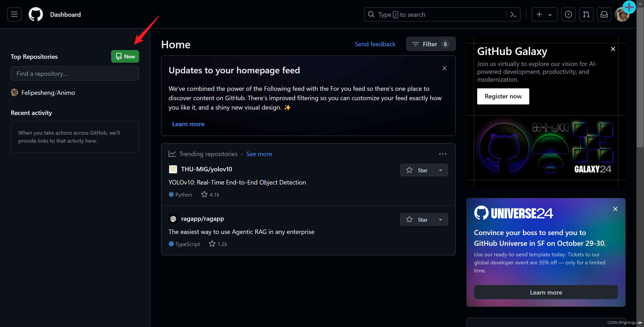Expand the yolov10 star dropdown arrow
Screen dimensions: 644x327
point(441,170)
